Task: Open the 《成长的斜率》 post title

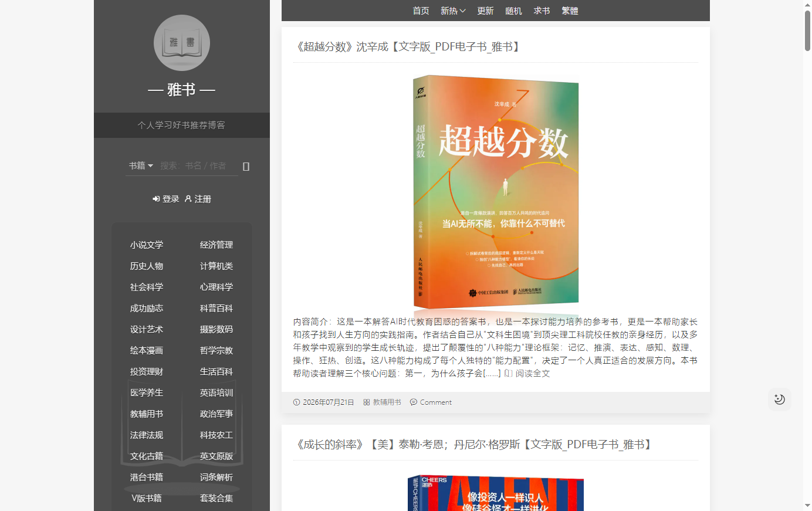Action: [x=473, y=445]
